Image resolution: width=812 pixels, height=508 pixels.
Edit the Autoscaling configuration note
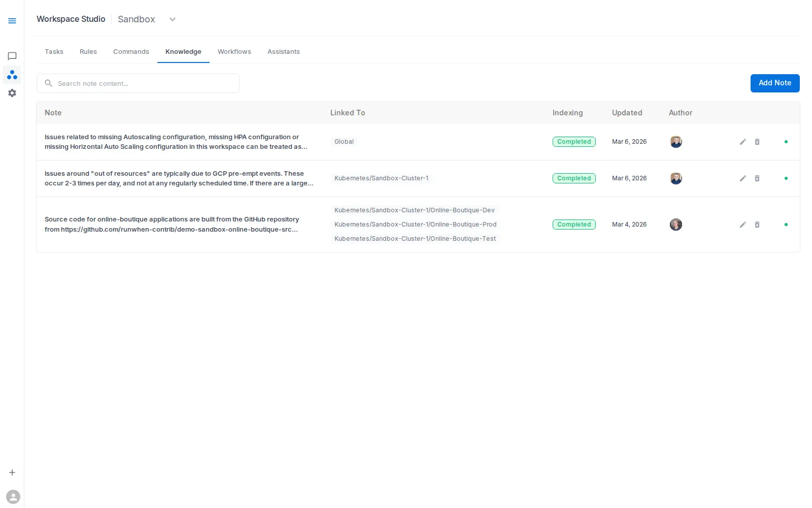point(742,142)
